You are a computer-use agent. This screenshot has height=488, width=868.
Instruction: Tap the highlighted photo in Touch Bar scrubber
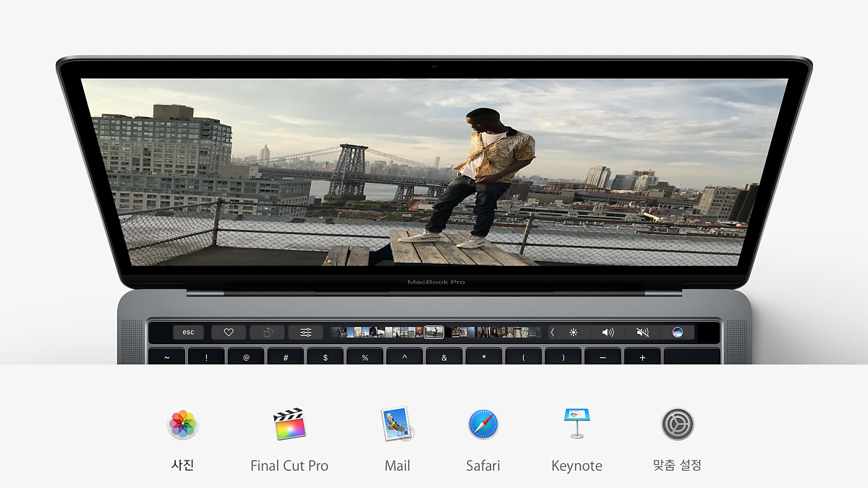pyautogui.click(x=434, y=333)
